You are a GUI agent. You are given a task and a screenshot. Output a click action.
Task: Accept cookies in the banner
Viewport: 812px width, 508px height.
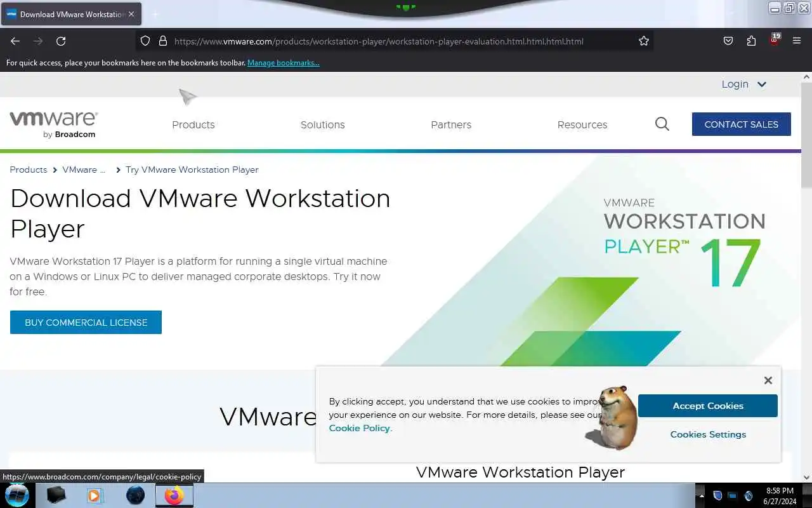click(708, 406)
